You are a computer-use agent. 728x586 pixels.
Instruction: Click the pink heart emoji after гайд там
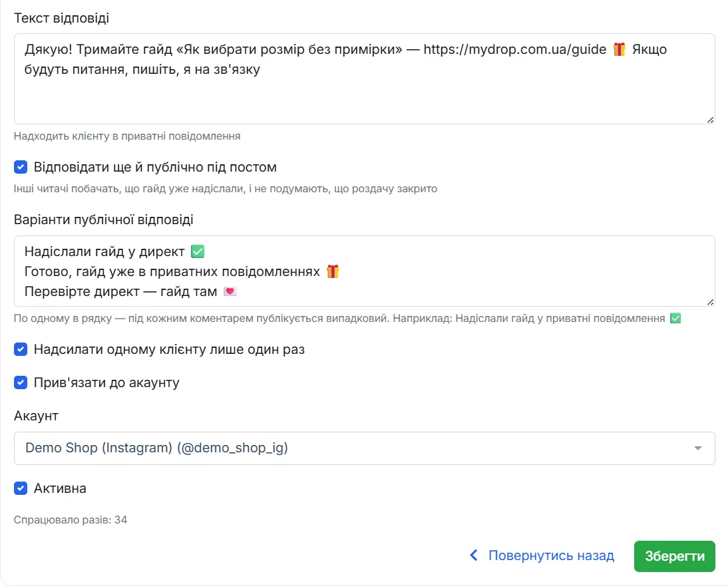(x=230, y=291)
